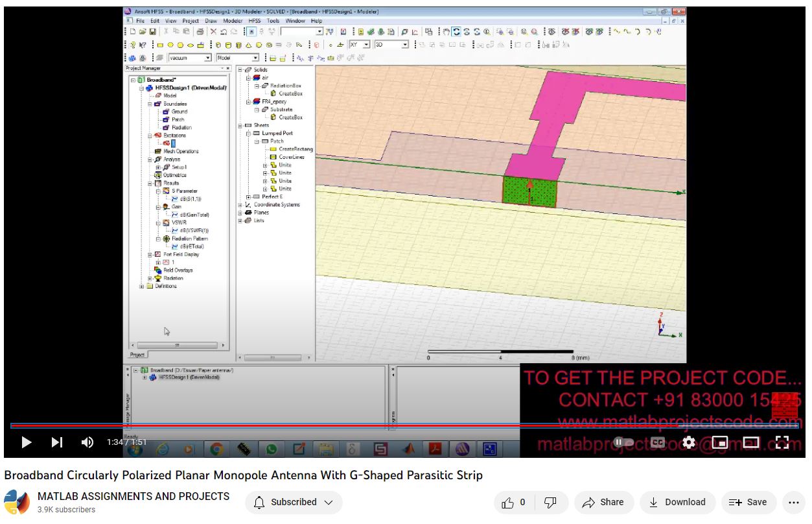Open the HFSS menu
The height and width of the screenshot is (524, 812).
pos(255,21)
